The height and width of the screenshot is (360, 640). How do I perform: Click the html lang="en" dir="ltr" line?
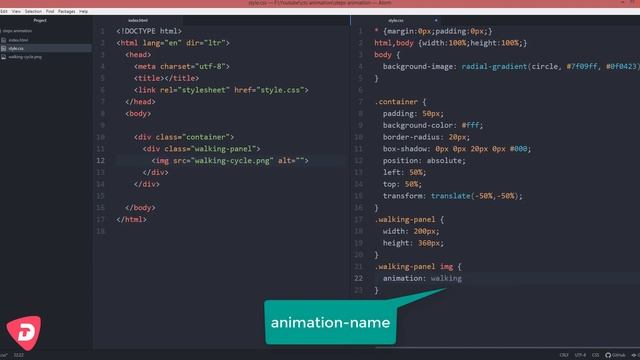(x=173, y=43)
